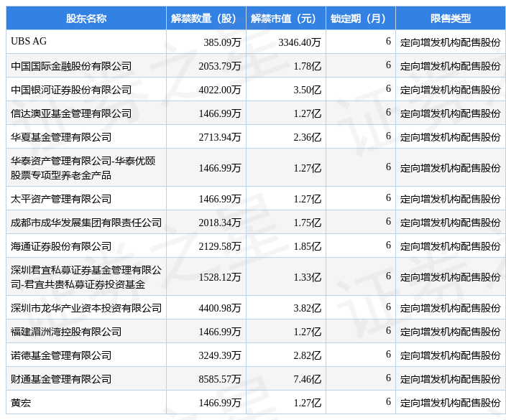Screen dimensions: 506x420
Task: Click the 太平资产管理有限公司 shareholder name
Action: (61, 199)
